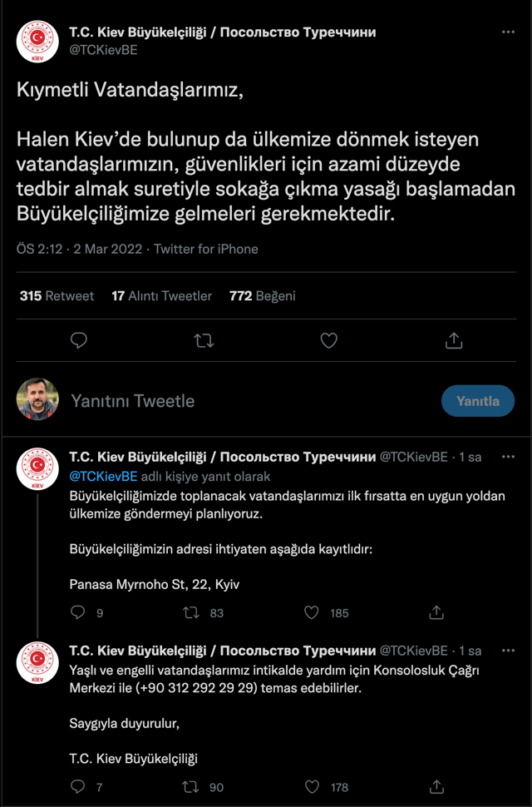532x807 pixels.
Task: Like the main tweet using the heart icon
Action: pos(328,340)
